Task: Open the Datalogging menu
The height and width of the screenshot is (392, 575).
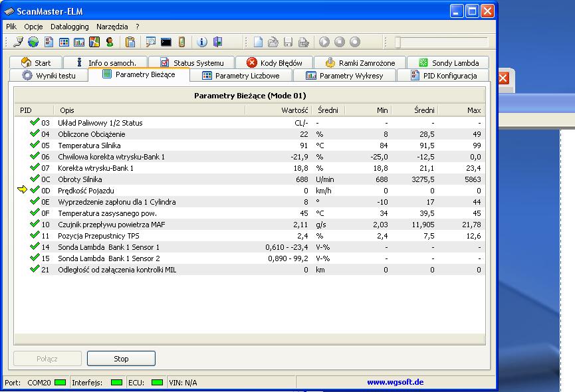Action: (x=69, y=27)
